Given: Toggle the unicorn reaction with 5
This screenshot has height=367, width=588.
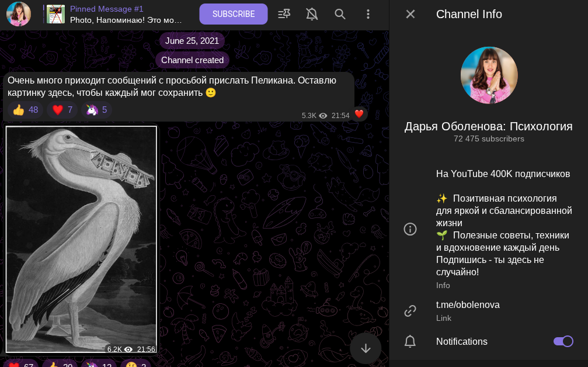Looking at the screenshot, I should pos(96,110).
